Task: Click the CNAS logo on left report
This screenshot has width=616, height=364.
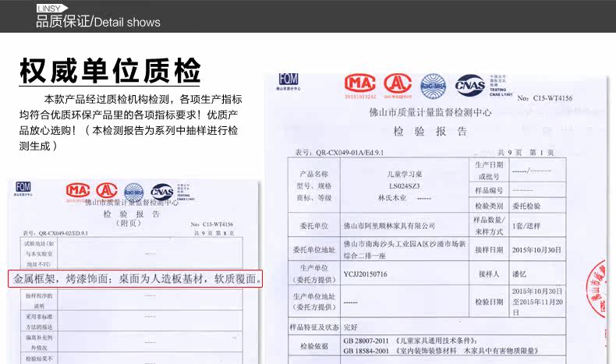Action: point(162,192)
